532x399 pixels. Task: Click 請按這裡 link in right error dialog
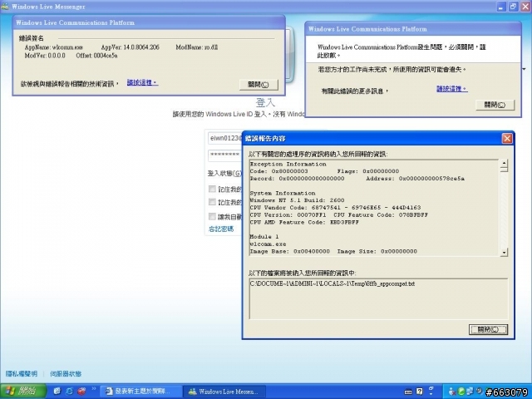(x=452, y=89)
